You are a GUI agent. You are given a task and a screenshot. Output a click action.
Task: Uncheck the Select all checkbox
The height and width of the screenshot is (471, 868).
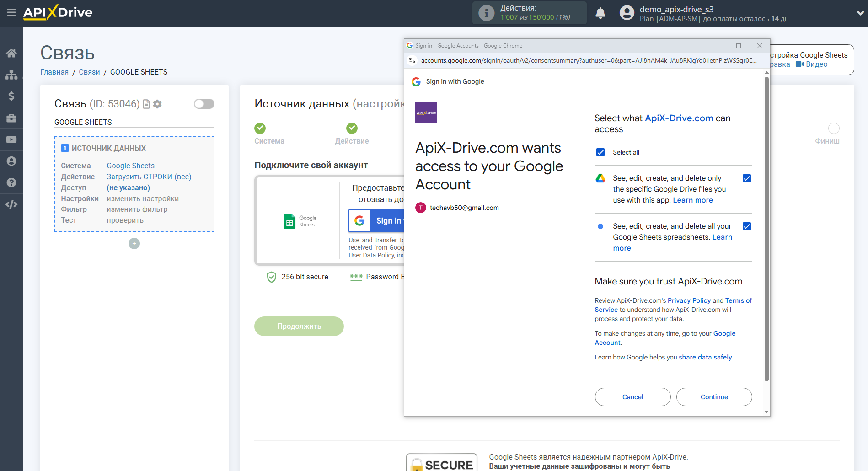click(600, 152)
